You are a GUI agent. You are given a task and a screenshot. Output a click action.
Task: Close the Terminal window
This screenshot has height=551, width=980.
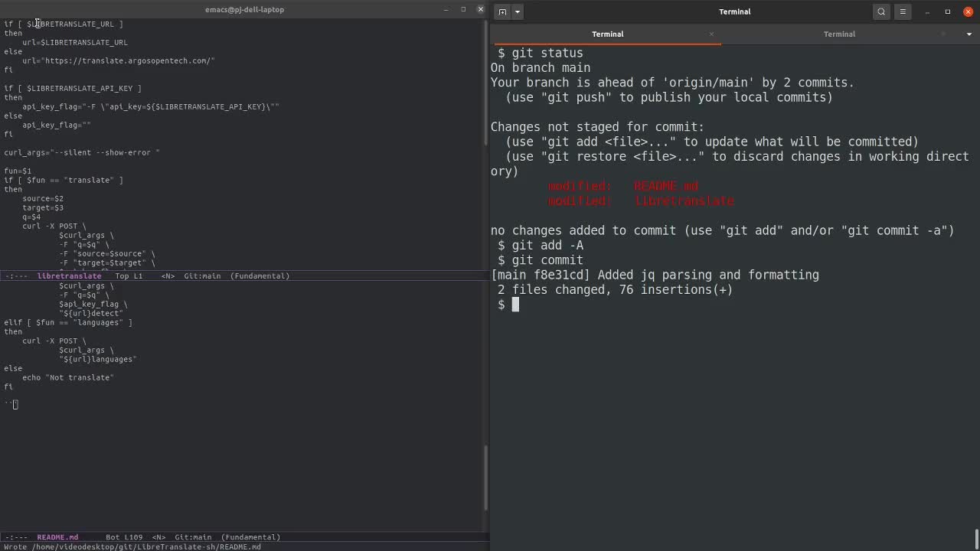(968, 11)
